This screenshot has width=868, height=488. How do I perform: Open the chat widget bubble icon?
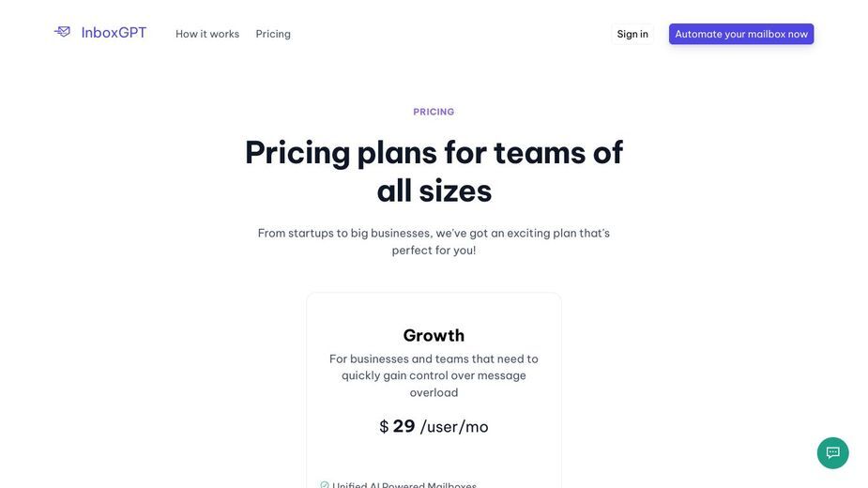point(832,452)
